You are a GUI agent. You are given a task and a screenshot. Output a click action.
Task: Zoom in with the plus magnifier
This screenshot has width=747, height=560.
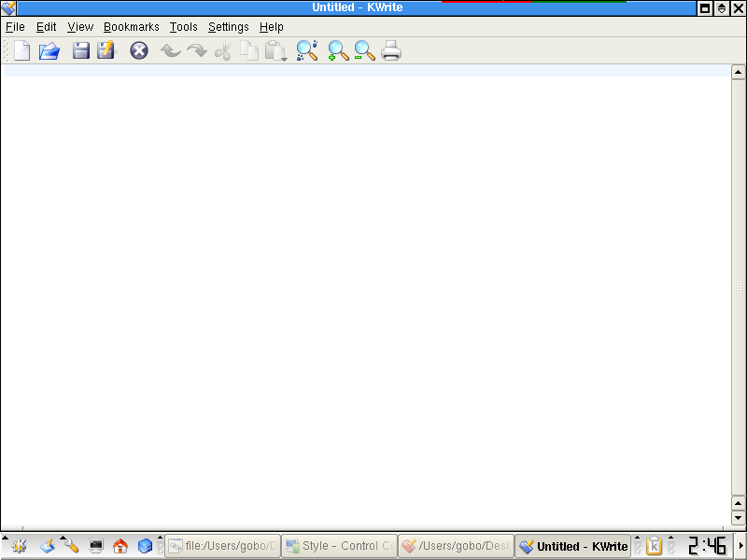coord(338,50)
